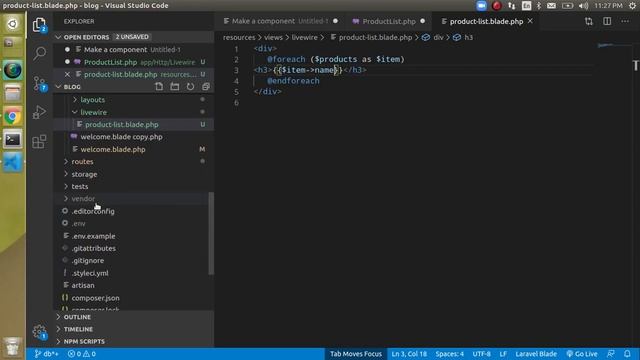
Task: Open changes compare icon in editor toolbar
Action: click(x=589, y=21)
